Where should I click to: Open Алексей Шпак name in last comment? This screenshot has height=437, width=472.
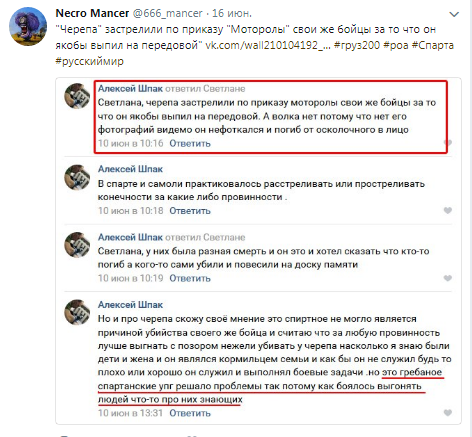tap(130, 305)
